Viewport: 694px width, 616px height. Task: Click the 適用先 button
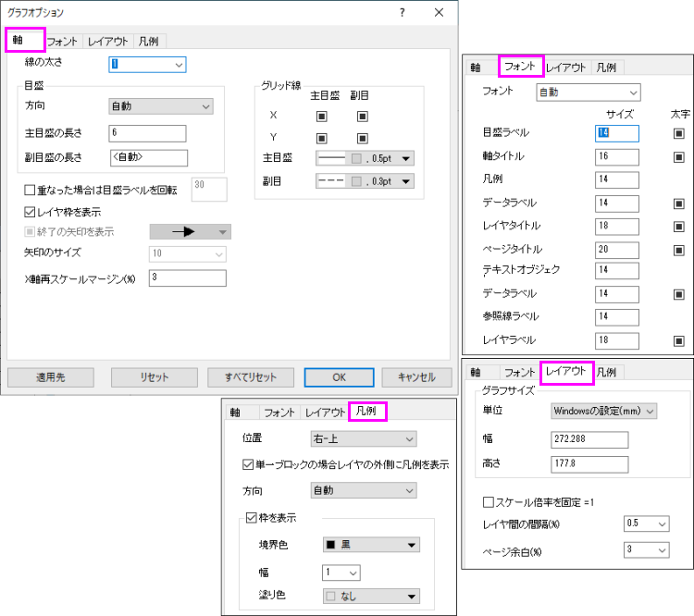click(x=51, y=377)
